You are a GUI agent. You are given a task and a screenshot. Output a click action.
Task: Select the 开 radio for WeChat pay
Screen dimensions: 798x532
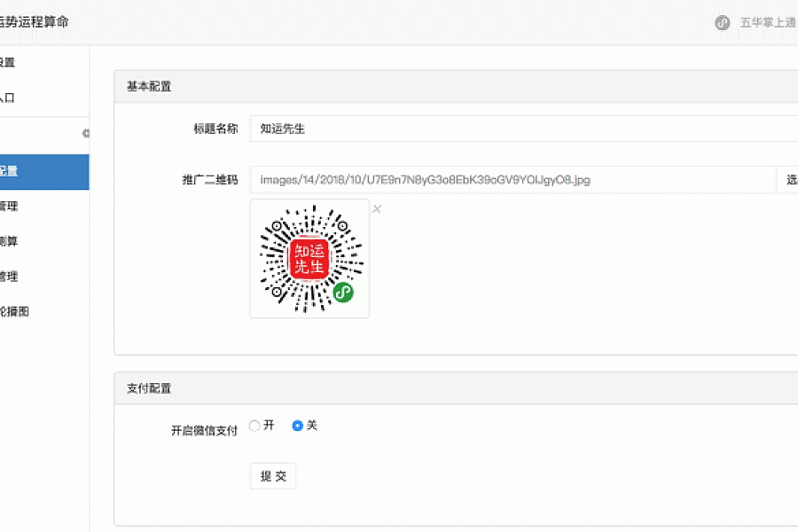tap(254, 426)
